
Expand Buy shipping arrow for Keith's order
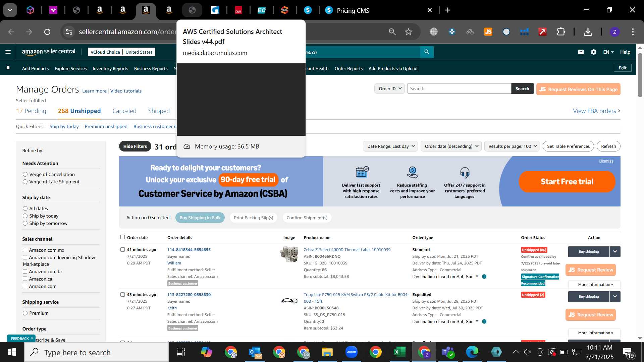pyautogui.click(x=615, y=296)
